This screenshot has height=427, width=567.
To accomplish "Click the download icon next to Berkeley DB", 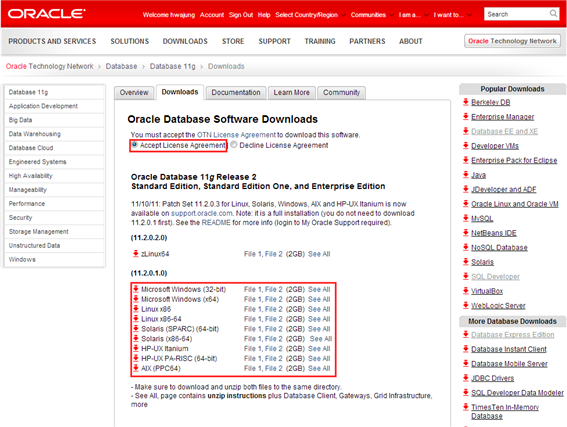I will [466, 102].
